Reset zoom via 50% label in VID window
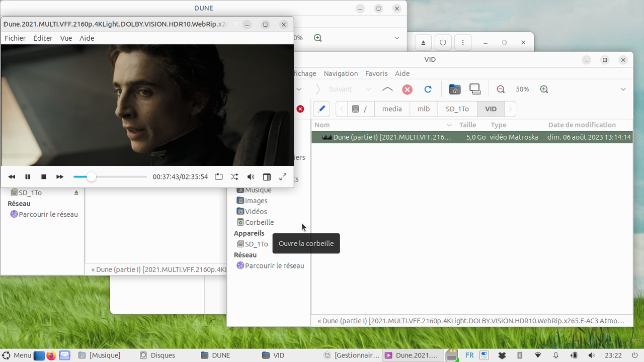This screenshot has height=362, width=644. tap(522, 89)
